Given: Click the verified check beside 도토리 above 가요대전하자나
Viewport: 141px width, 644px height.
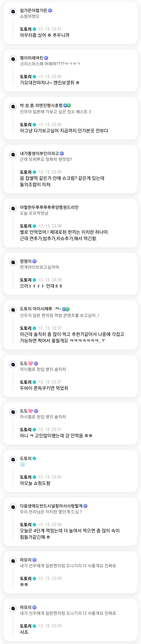Looking at the screenshot, I should click(34, 77).
